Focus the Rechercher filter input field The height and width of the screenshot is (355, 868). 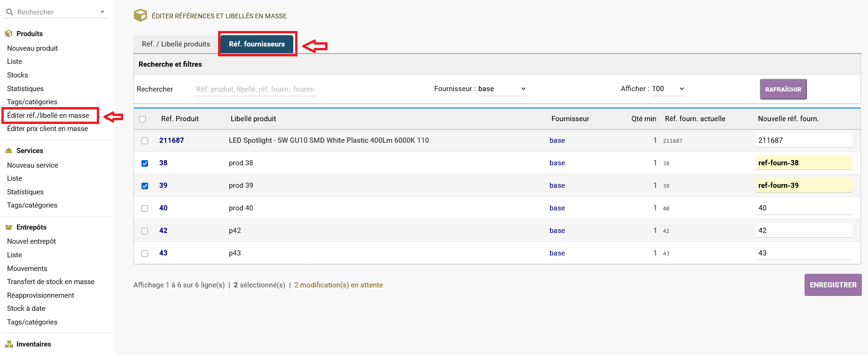pos(255,89)
